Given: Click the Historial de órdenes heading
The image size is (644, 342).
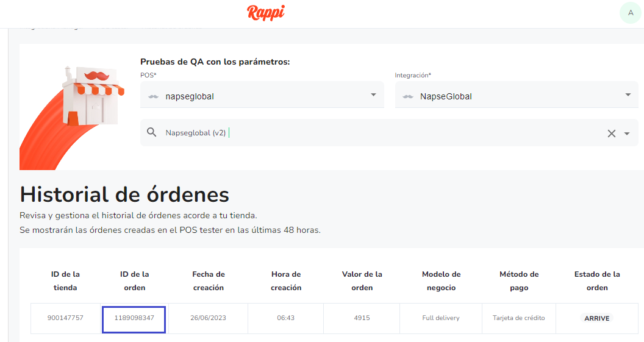Looking at the screenshot, I should tap(124, 194).
